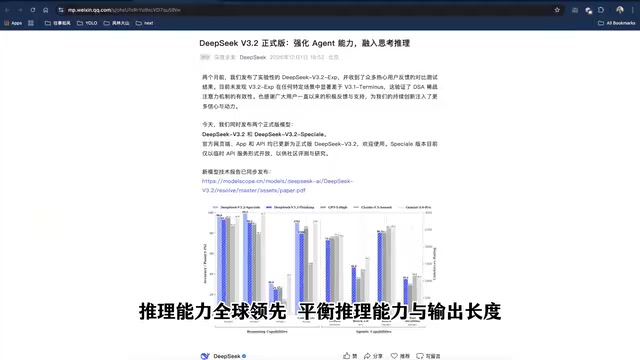This screenshot has width=640, height=360.
Task: Open the All Bookmarks folder
Action: (x=617, y=23)
